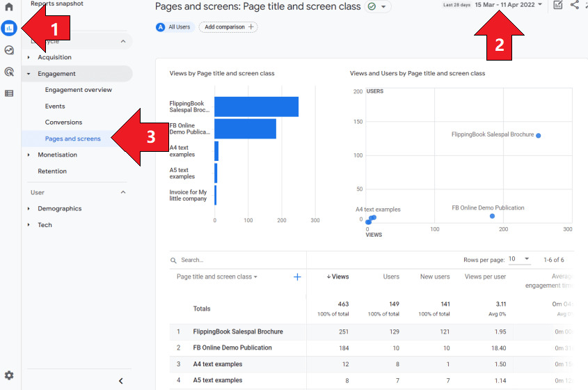
Task: Click the Invoice for My little company chart label
Action: 188,195
